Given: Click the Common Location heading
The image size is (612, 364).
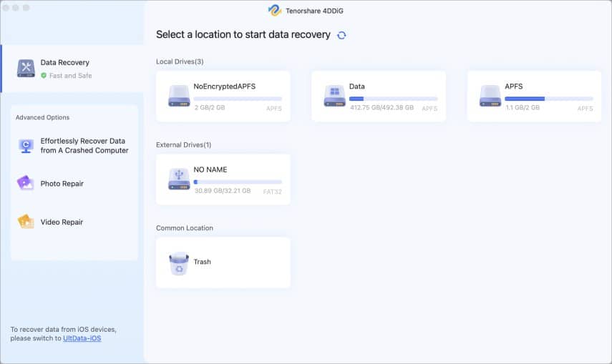Looking at the screenshot, I should tap(185, 228).
